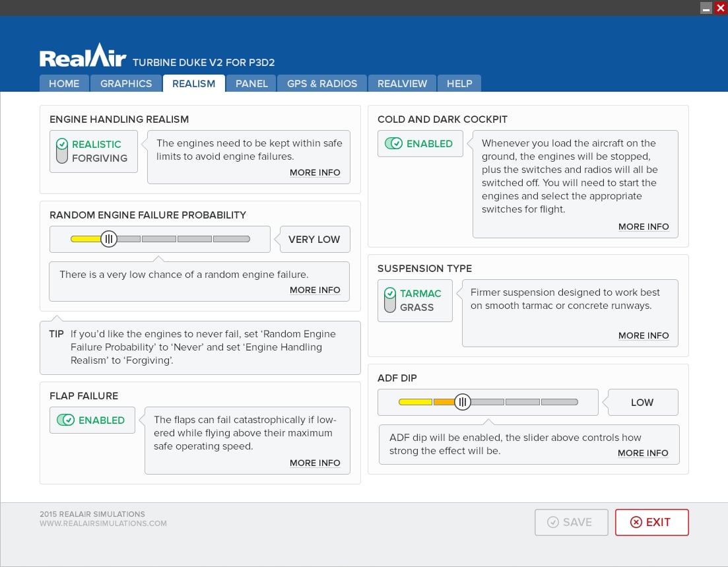
Task: Click the RealAir logo
Action: (x=83, y=57)
